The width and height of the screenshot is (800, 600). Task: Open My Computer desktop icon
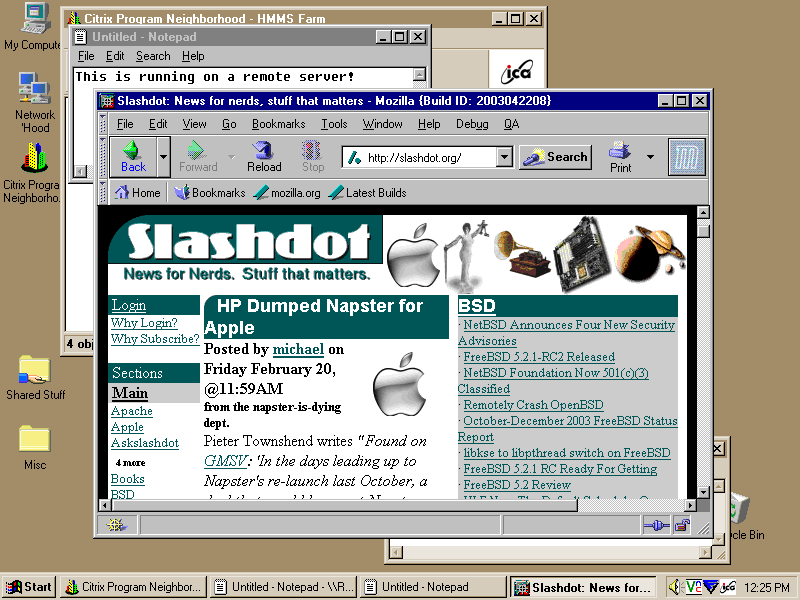tap(34, 27)
